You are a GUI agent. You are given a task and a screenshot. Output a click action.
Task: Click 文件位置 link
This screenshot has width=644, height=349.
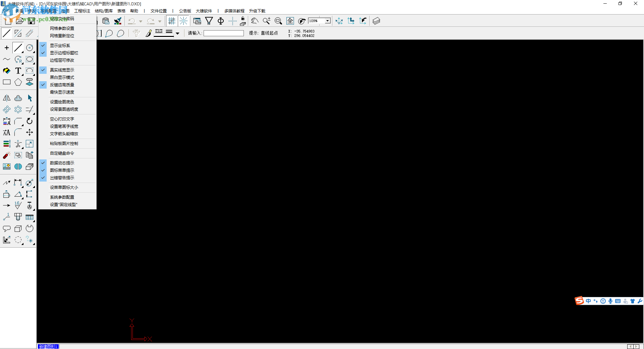pyautogui.click(x=159, y=11)
